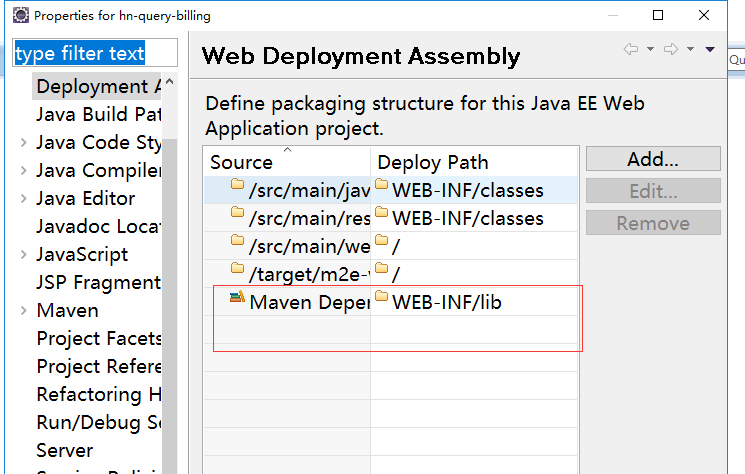
Task: Expand the JavaScript tree node
Action: [23, 255]
